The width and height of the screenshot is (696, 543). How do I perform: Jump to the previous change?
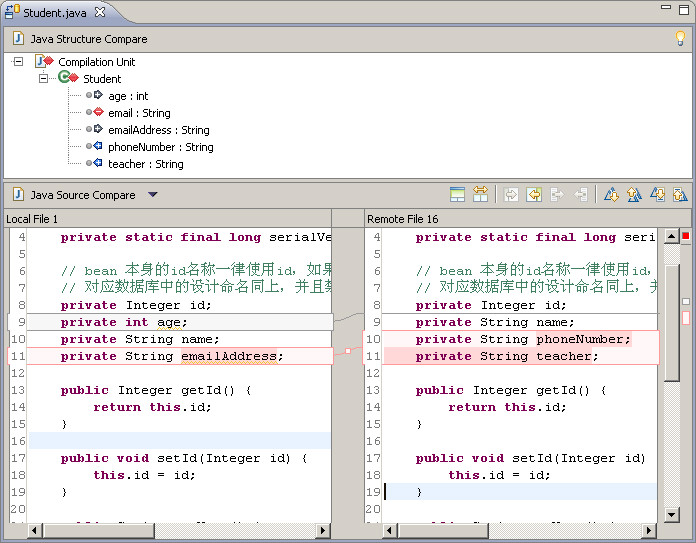coord(680,195)
